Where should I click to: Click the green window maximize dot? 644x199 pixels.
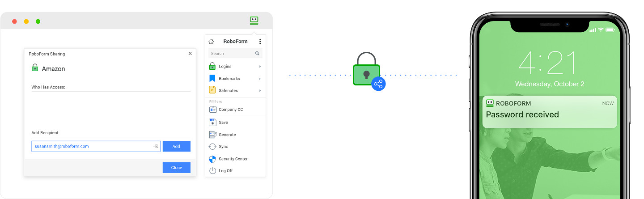point(38,21)
